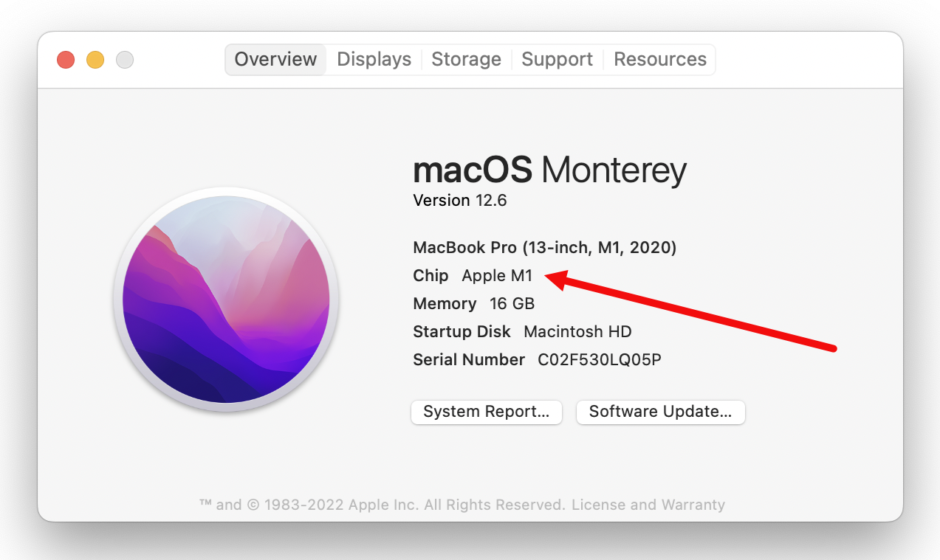Image resolution: width=940 pixels, height=560 pixels.
Task: Open the Resources tab
Action: point(659,59)
